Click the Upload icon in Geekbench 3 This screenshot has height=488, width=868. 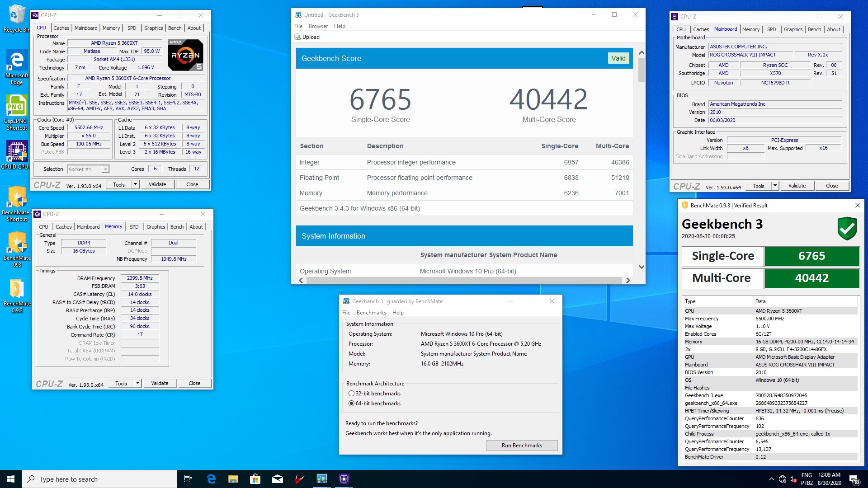pos(297,37)
